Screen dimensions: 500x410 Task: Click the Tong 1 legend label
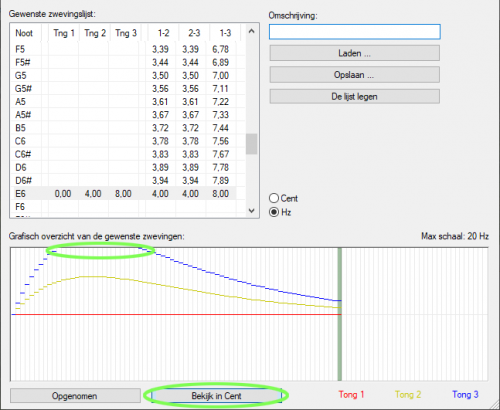pos(351,395)
